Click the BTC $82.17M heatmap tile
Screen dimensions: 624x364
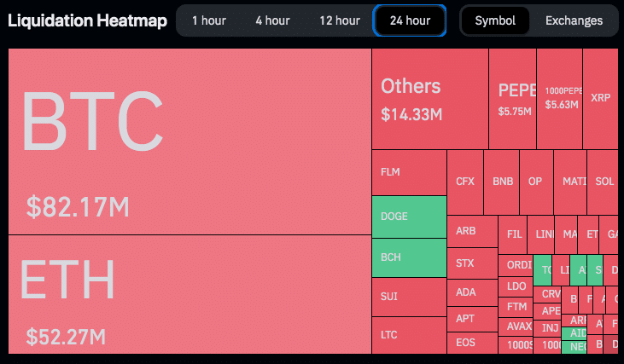[190, 142]
